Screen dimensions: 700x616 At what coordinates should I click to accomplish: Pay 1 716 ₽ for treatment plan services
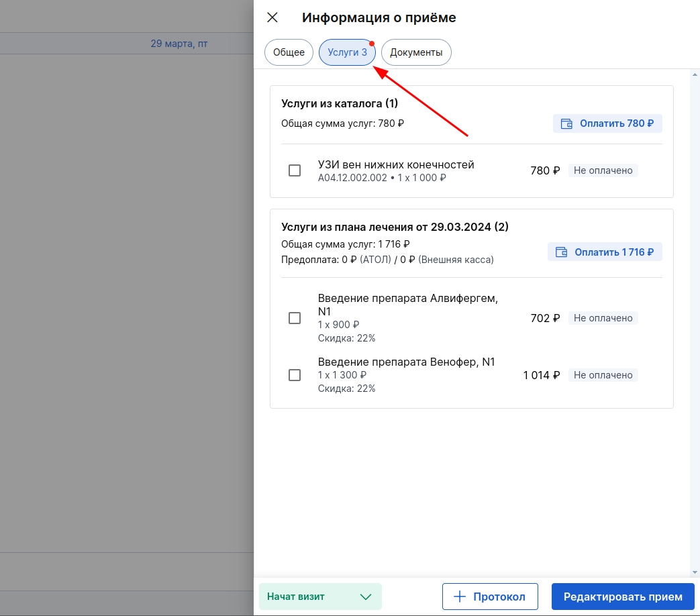pos(605,252)
